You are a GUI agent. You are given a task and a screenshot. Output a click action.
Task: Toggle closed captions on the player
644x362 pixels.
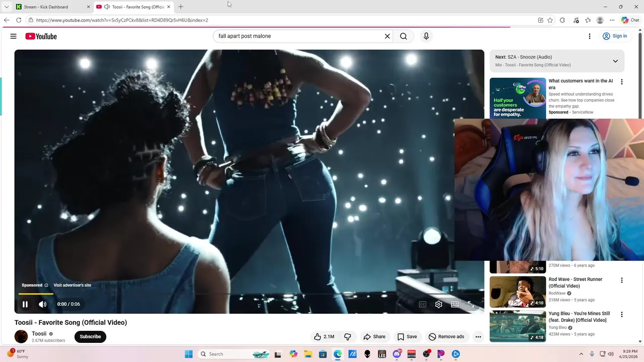pyautogui.click(x=423, y=304)
